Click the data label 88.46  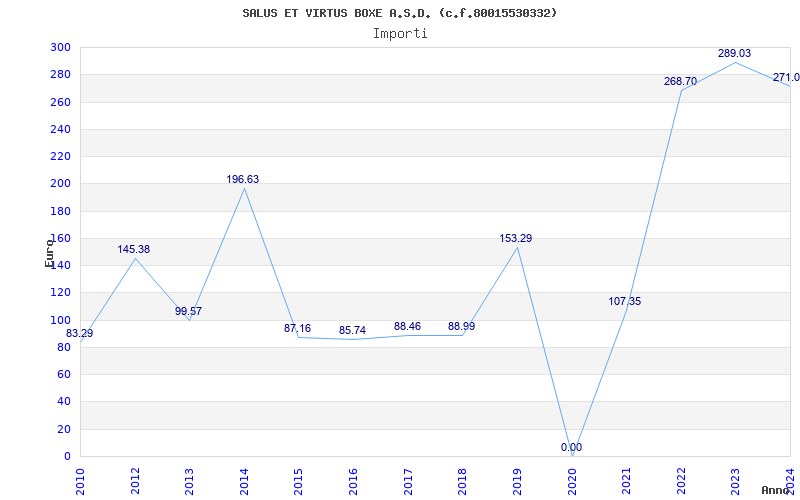click(x=407, y=327)
